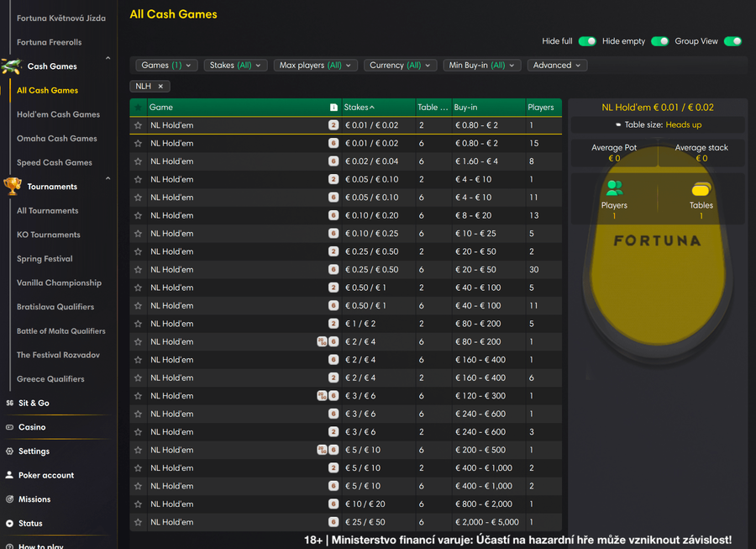Open Hold'em Cash Games in sidebar
Viewport: 756px width, 549px height.
58,114
